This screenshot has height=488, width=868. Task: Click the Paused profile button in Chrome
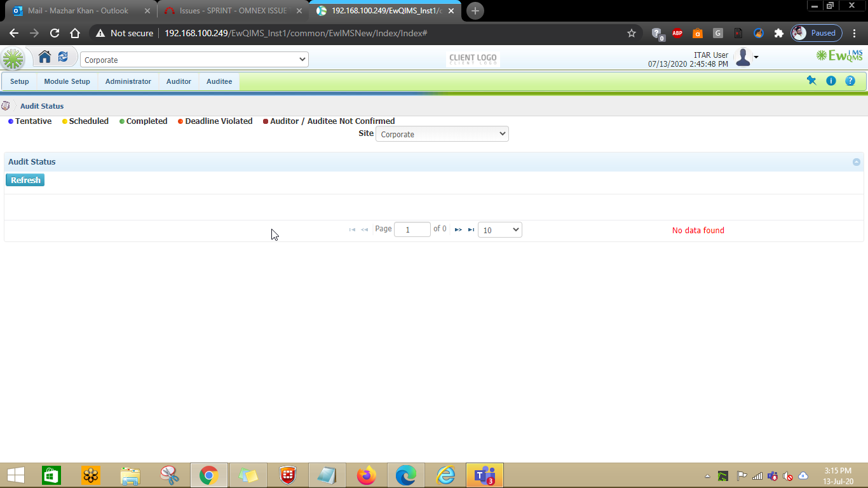817,33
